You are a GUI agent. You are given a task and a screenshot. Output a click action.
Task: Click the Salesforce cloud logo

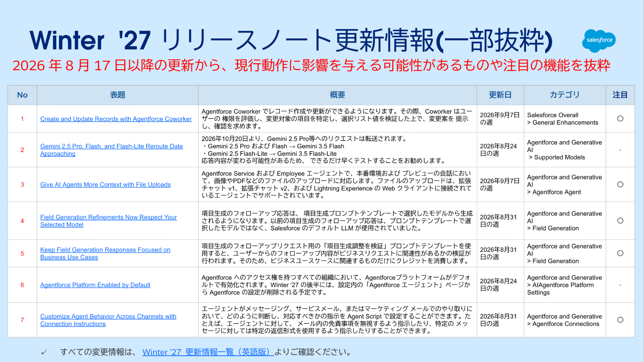pyautogui.click(x=599, y=41)
